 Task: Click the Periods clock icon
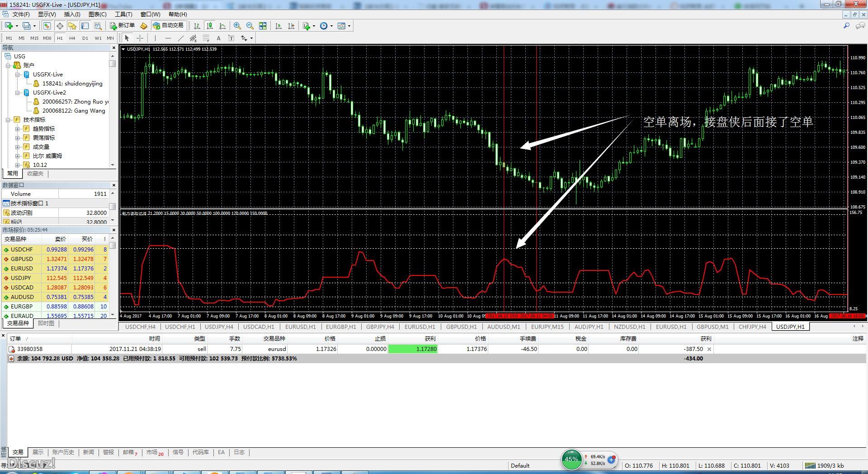click(x=324, y=26)
